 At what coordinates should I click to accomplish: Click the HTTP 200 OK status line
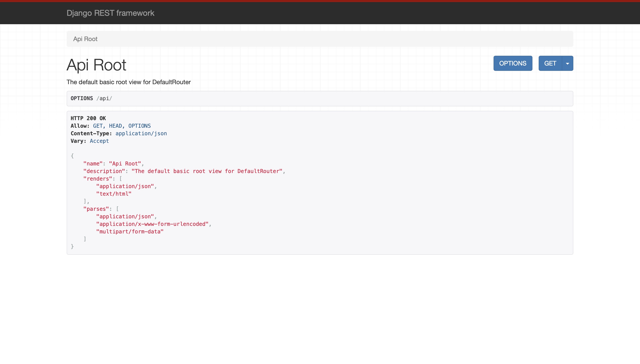pos(88,118)
